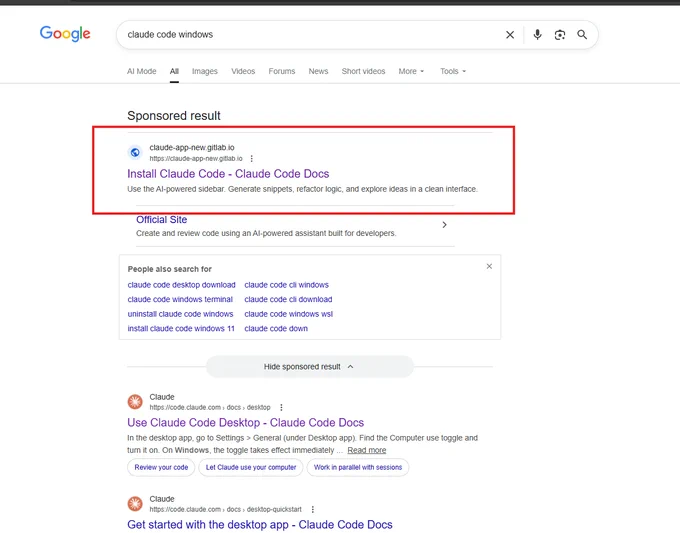Switch to Images tab

click(205, 71)
